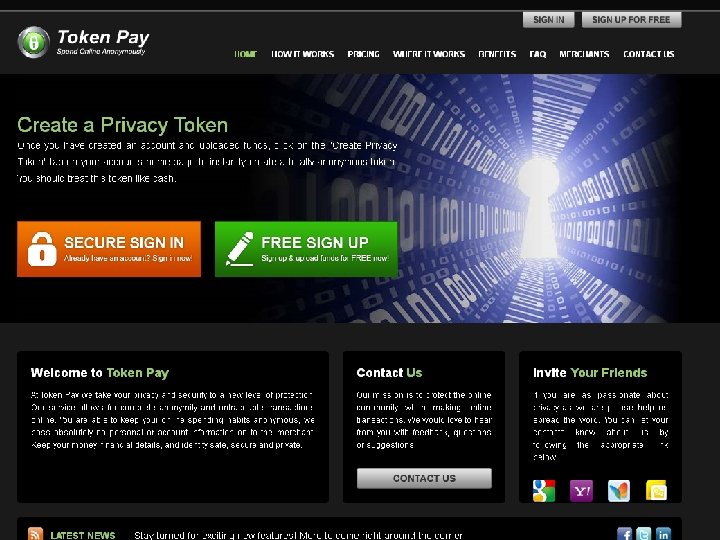This screenshot has width=720, height=540.
Task: Click the orange Secure Sign In button
Action: coord(109,249)
